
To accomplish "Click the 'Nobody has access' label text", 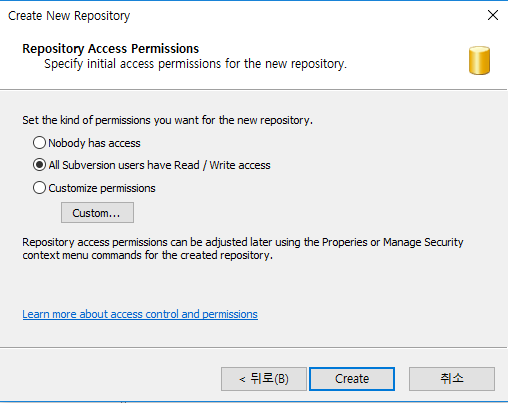I will pos(94,143).
